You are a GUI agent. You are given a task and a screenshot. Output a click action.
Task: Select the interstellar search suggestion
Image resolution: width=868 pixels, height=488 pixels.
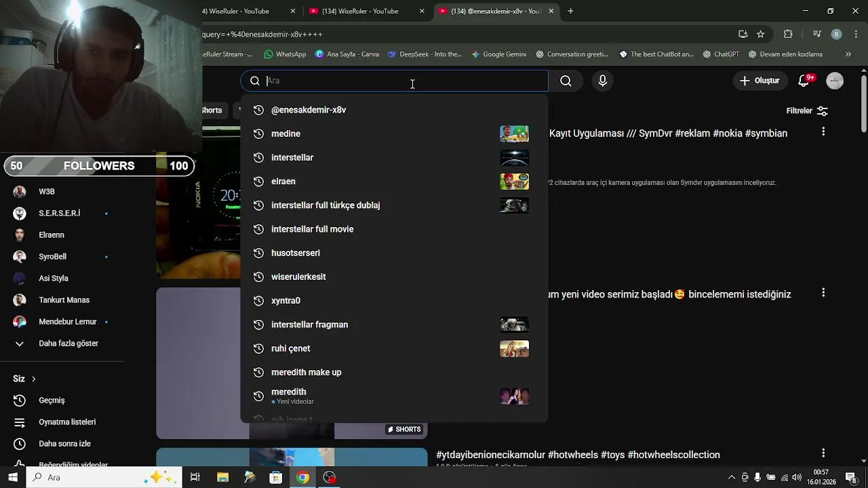coord(394,157)
